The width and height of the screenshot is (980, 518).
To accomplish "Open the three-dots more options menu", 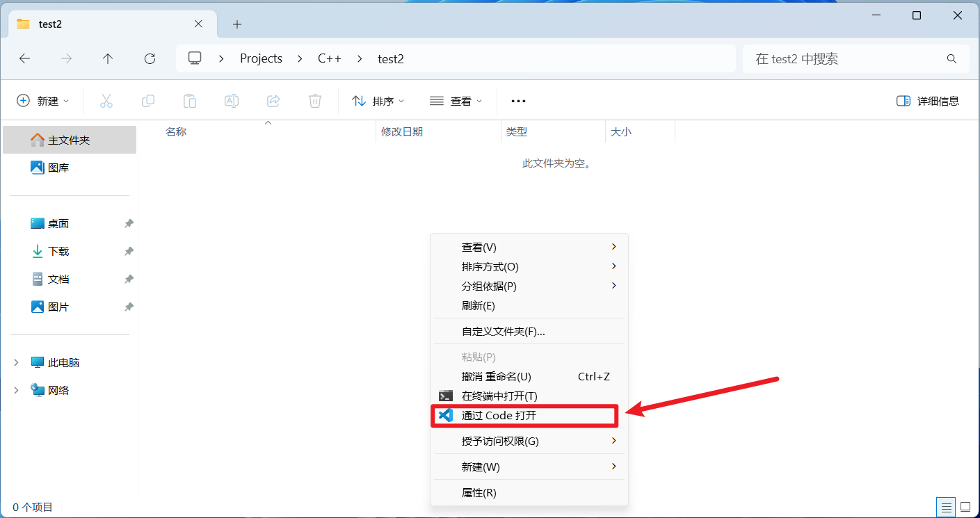I will [x=518, y=101].
